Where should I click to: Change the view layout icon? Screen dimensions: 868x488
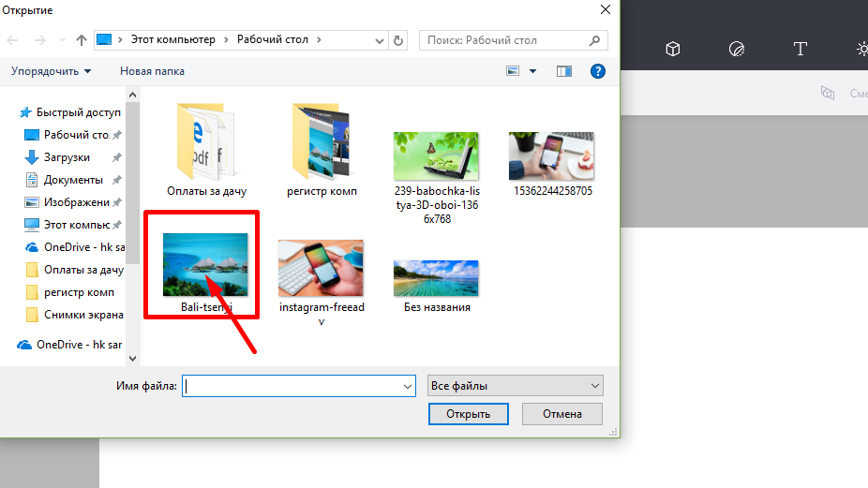(513, 71)
